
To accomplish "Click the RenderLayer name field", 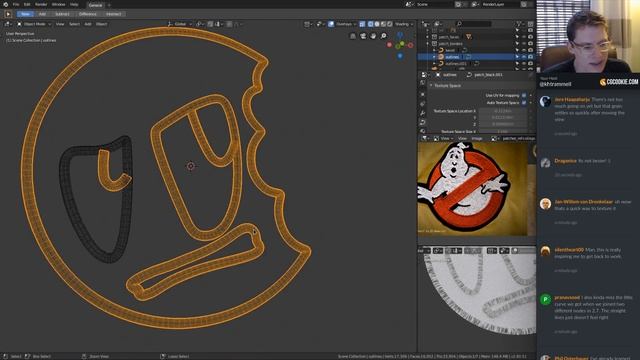I will pos(500,4).
